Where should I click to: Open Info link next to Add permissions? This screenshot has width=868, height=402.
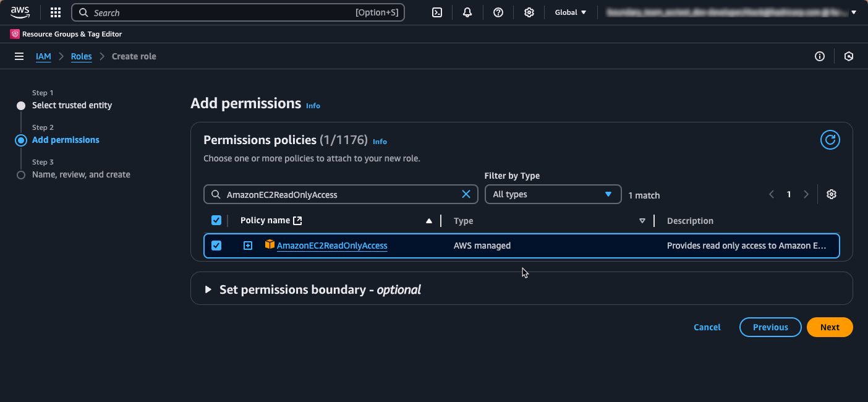(313, 106)
